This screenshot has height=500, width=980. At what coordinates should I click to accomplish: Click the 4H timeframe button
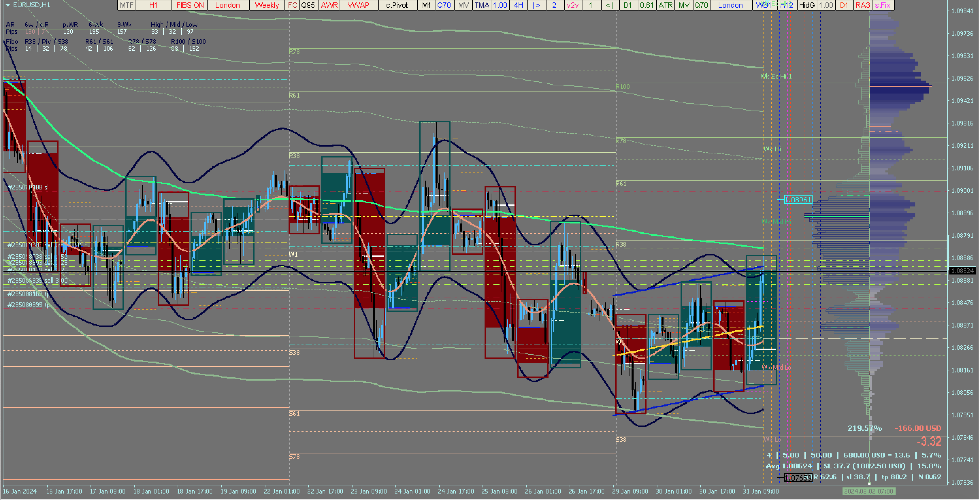pyautogui.click(x=518, y=5)
